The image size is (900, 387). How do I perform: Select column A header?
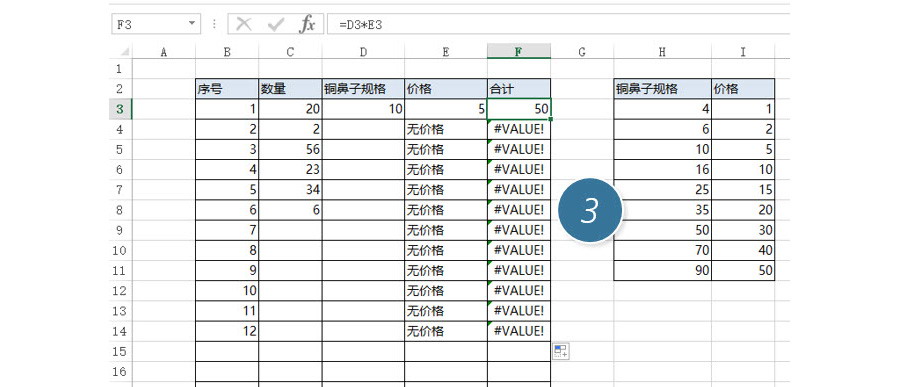pyautogui.click(x=164, y=52)
